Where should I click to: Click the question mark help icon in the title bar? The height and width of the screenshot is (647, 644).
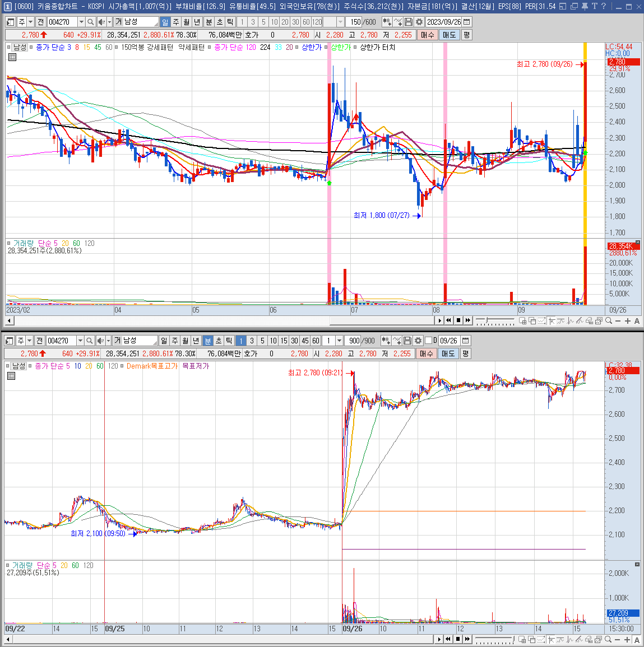pyautogui.click(x=604, y=6)
